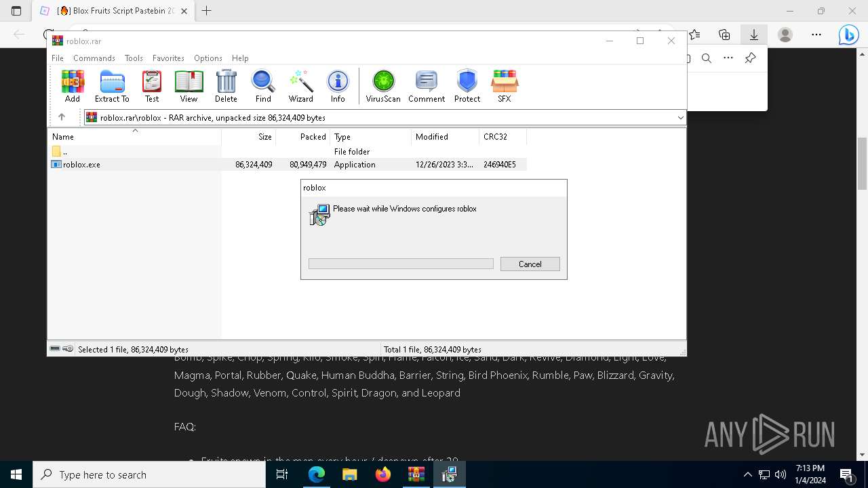Open the Favorites menu
Image resolution: width=868 pixels, height=488 pixels.
point(168,58)
